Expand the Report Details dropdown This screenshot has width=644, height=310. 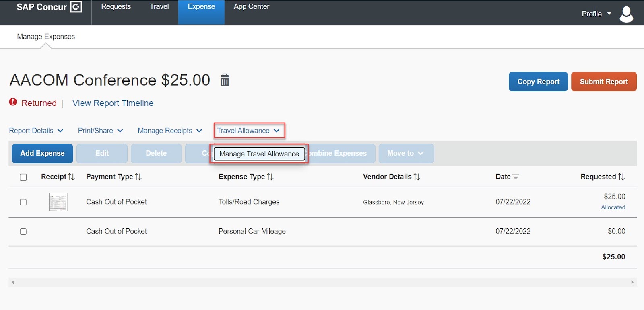(36, 131)
